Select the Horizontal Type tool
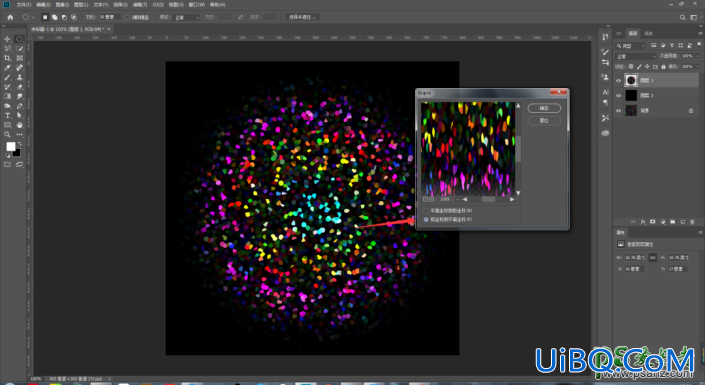Image resolution: width=705 pixels, height=385 pixels. point(7,116)
